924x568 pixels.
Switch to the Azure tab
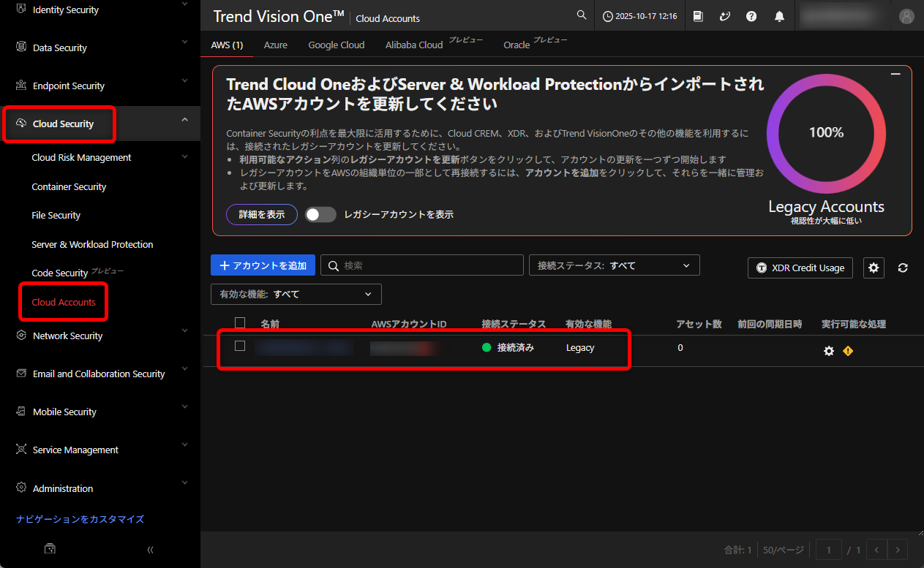tap(276, 45)
